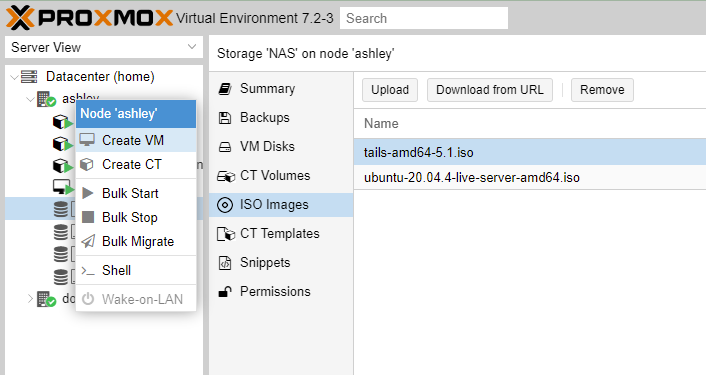Choose Create VM from the context menu
This screenshot has width=706, height=375.
[x=136, y=140]
